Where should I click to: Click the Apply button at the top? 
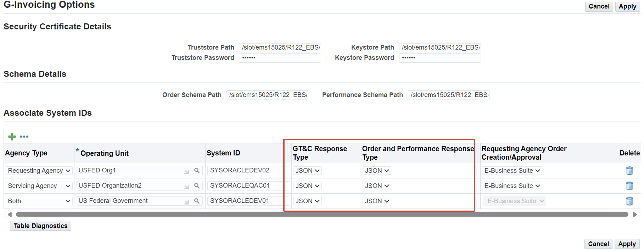coord(628,6)
